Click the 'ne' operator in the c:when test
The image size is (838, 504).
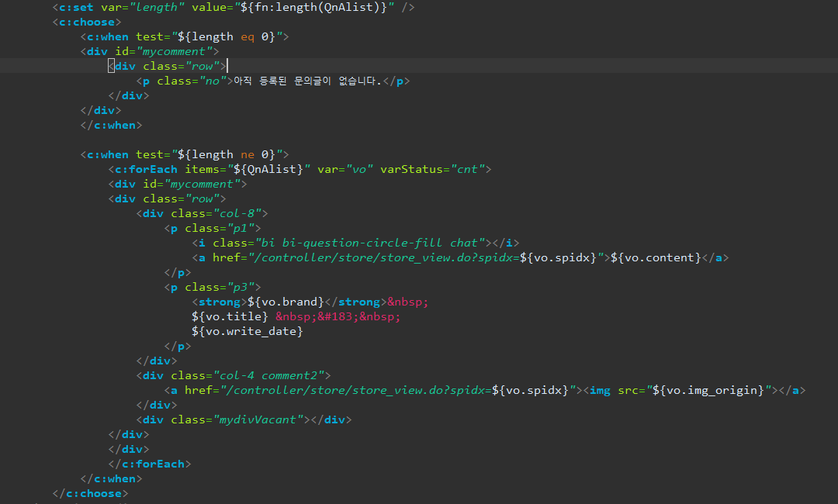248,155
